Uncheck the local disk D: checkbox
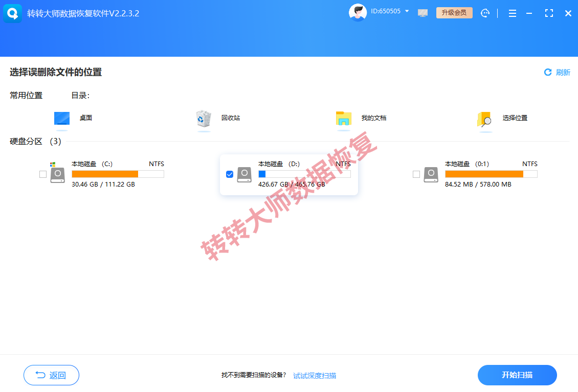Screen dimensions: 578x392 (229, 174)
